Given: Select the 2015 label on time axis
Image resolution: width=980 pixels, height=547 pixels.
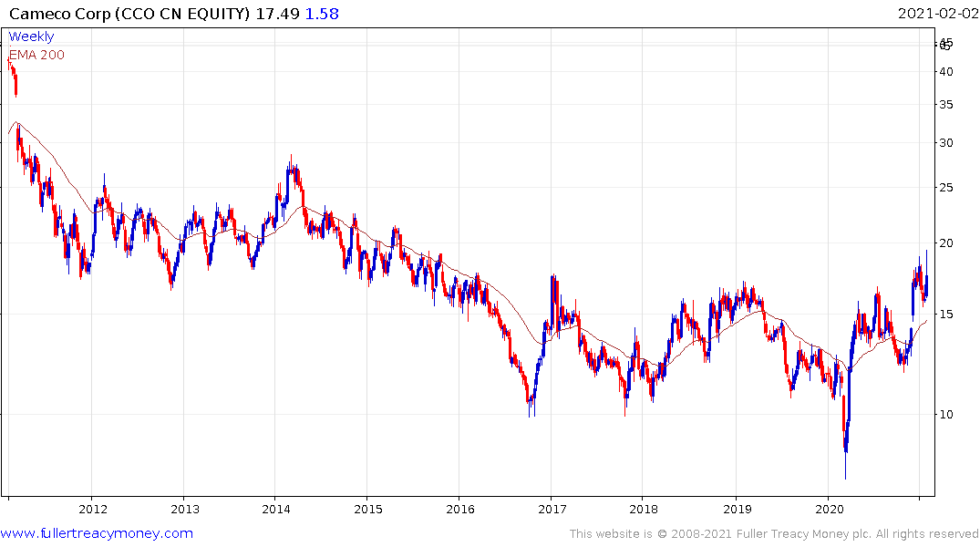Looking at the screenshot, I should click(x=368, y=509).
